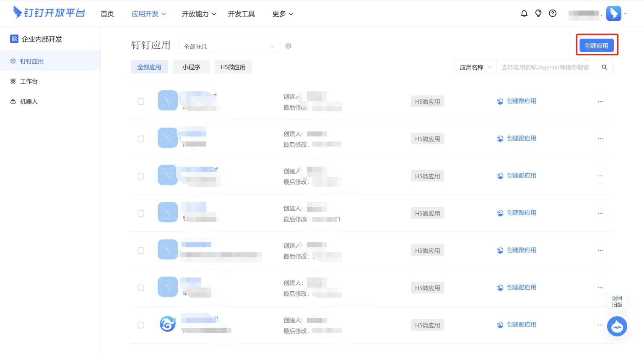Open the notifications bell icon
644x353 pixels.
pos(524,13)
